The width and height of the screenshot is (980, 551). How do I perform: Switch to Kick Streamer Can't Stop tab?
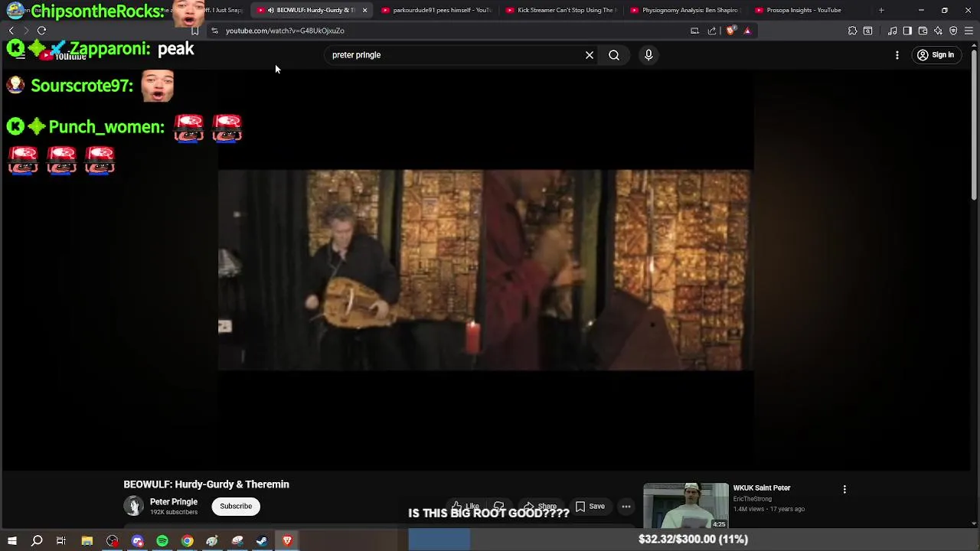pos(560,10)
